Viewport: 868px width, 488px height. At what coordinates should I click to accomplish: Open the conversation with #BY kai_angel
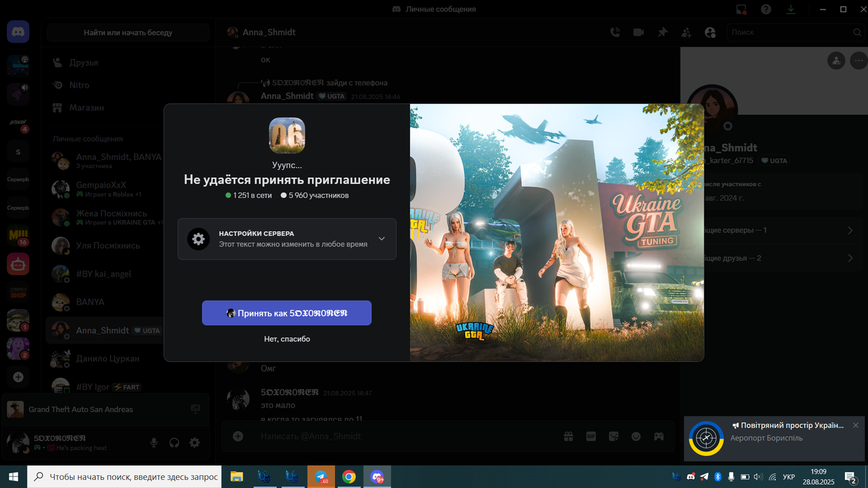pos(105,274)
